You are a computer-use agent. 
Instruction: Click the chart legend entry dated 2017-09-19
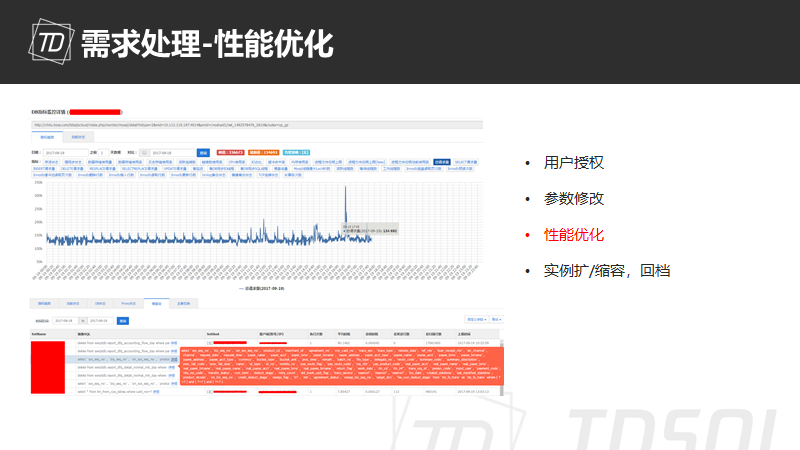coord(262,288)
